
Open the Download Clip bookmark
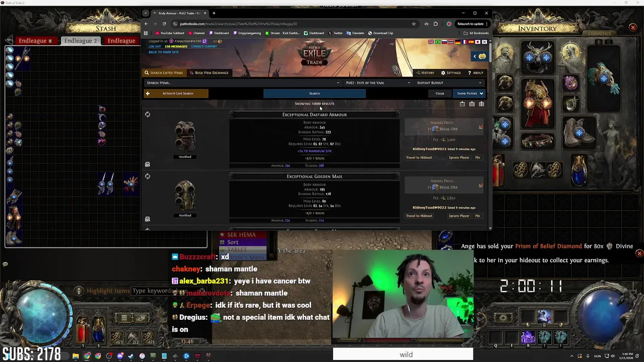click(x=381, y=33)
